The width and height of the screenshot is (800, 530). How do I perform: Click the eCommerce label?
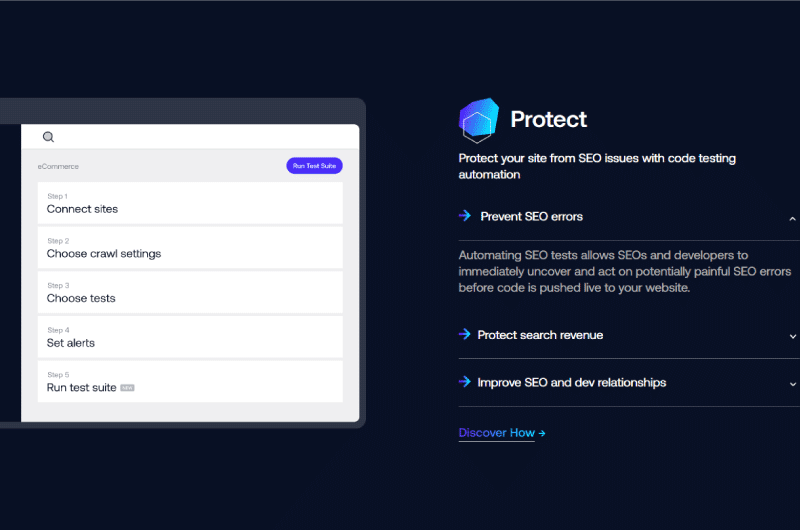(x=58, y=166)
